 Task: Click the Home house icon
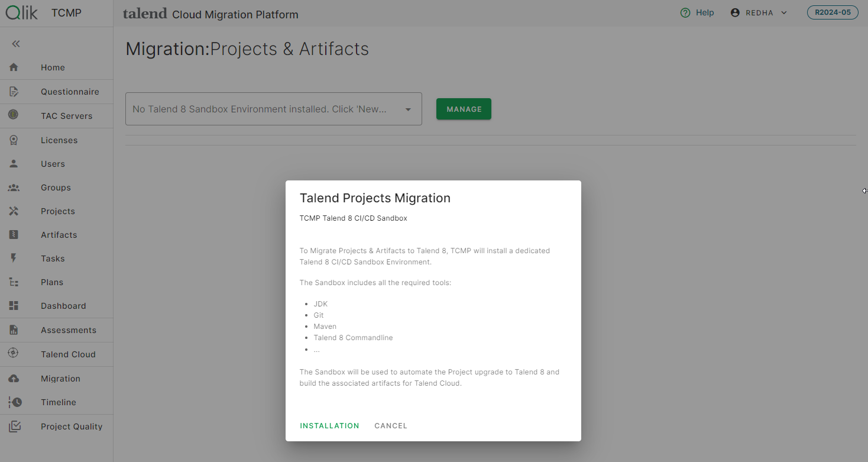[14, 67]
